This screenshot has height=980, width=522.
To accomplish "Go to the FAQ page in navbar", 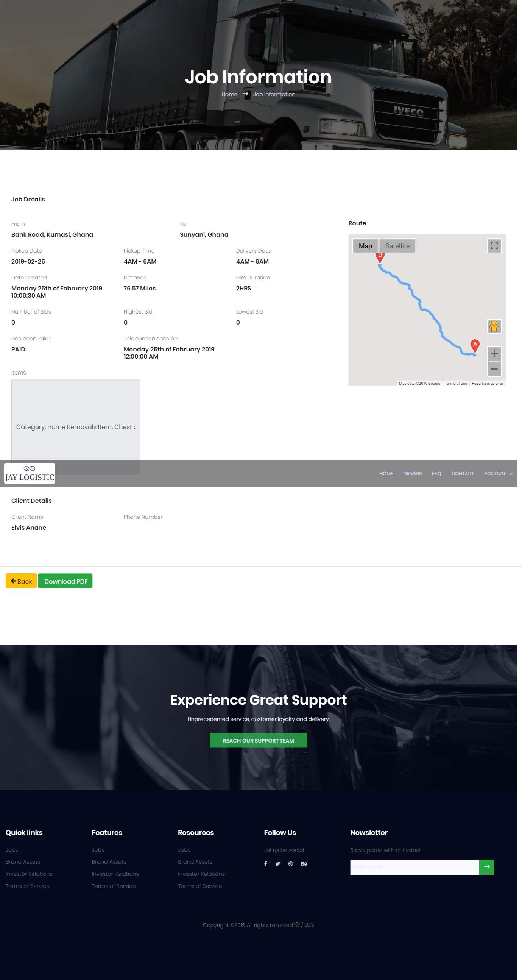I will 436,474.
